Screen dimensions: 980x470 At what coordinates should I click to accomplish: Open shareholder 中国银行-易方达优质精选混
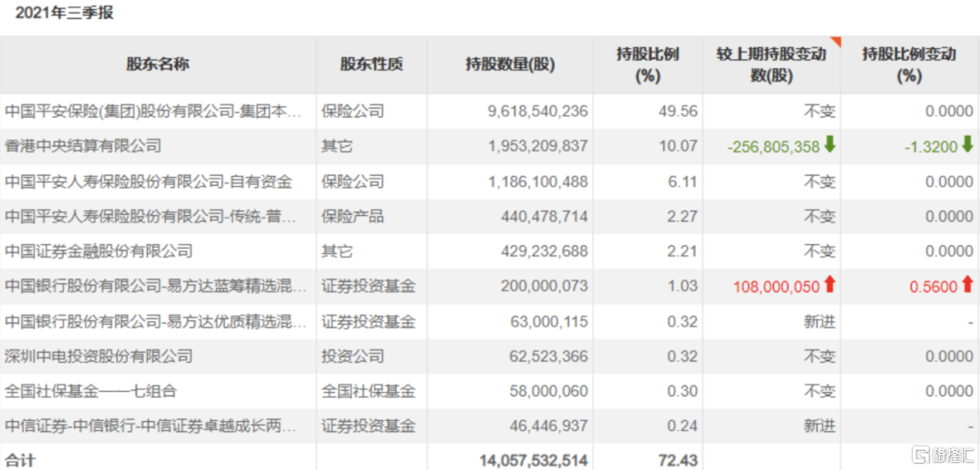pos(156,321)
